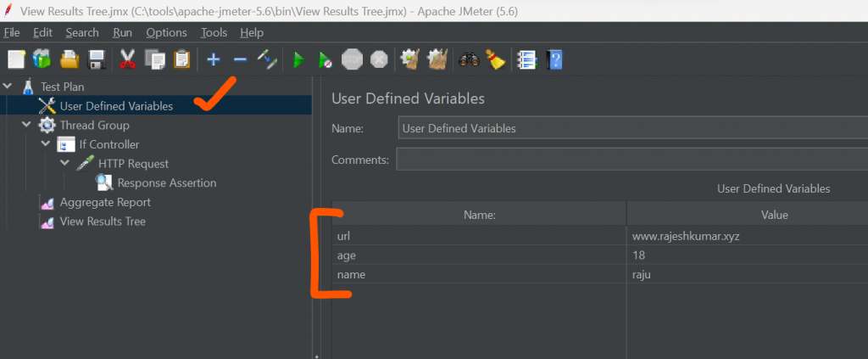Open the Options menu
Screen dimensions: 868x359
(x=166, y=32)
